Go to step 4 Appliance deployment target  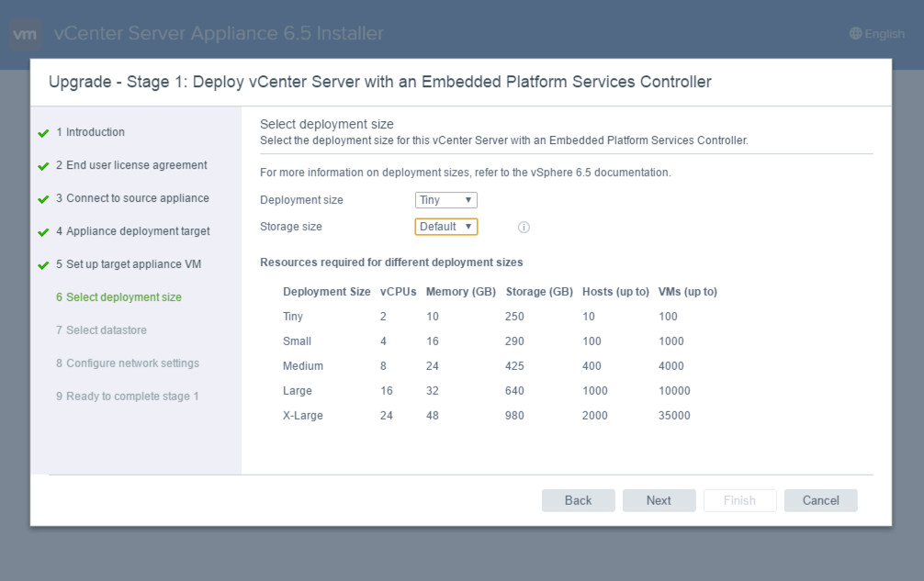pos(132,230)
